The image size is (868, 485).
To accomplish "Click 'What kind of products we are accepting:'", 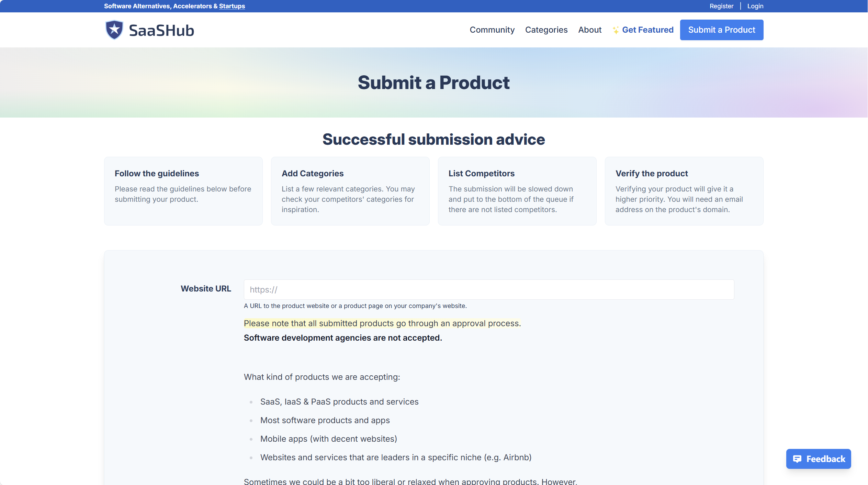I will tap(322, 377).
